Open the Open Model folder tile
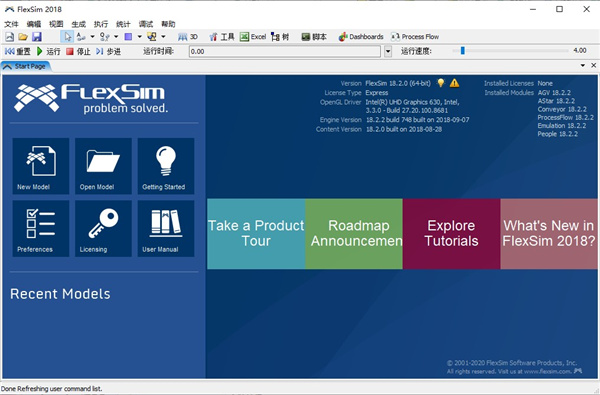This screenshot has height=395, width=600. tap(103, 166)
